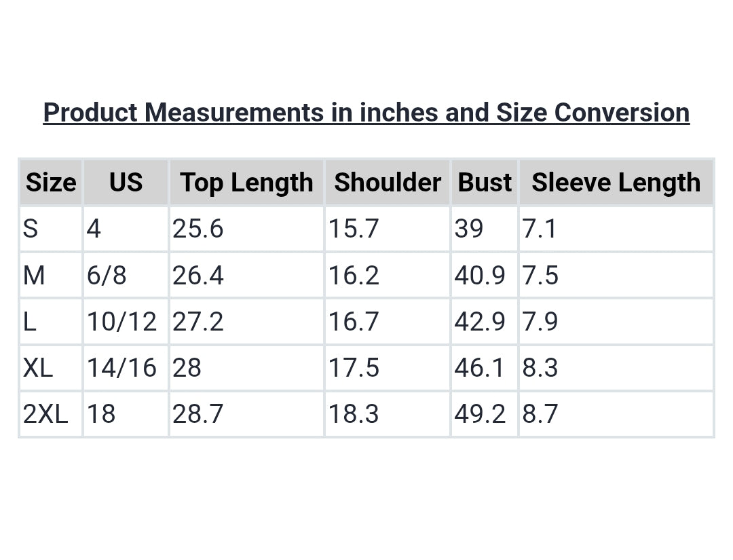This screenshot has width=733, height=560.
Task: Select the Bust column header
Action: 485,183
